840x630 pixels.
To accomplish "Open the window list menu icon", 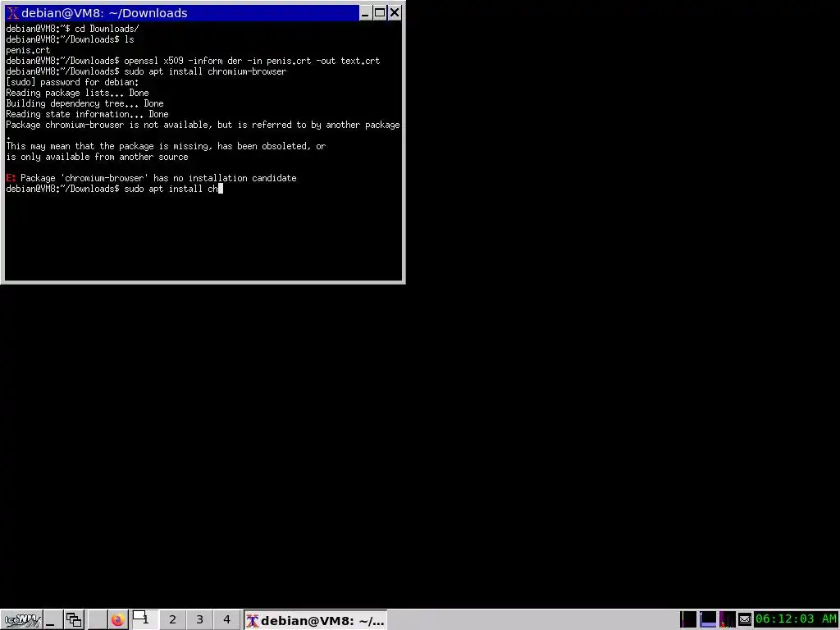I will pos(74,620).
